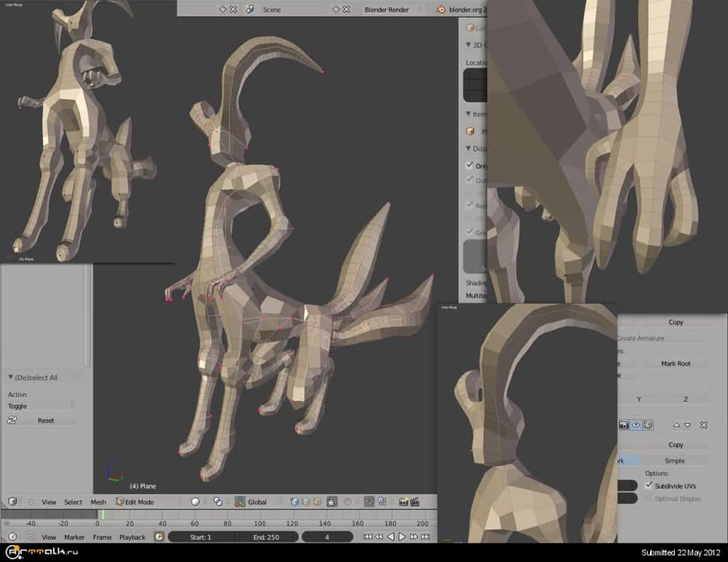Image resolution: width=728 pixels, height=562 pixels.
Task: Open the Blender Render engine dropdown
Action: pos(392,9)
